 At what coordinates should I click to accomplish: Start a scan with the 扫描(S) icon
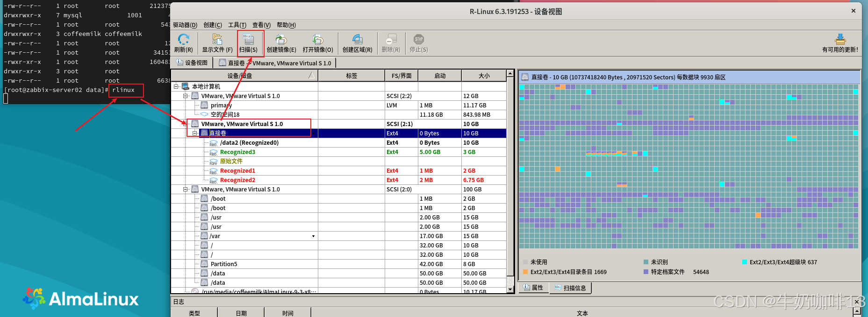248,39
